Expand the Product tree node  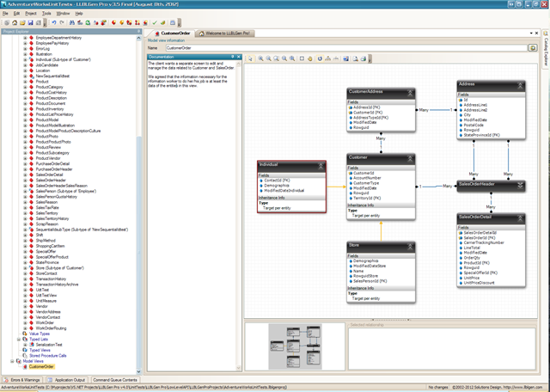point(25,82)
